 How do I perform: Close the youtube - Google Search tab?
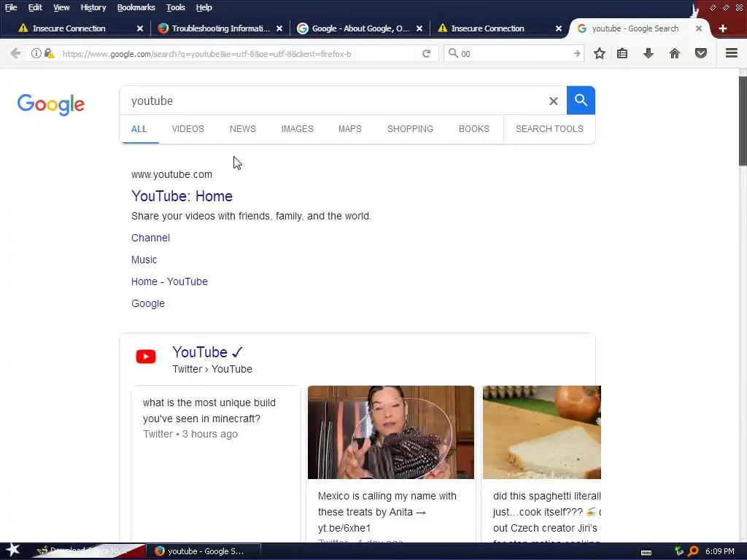(x=698, y=28)
